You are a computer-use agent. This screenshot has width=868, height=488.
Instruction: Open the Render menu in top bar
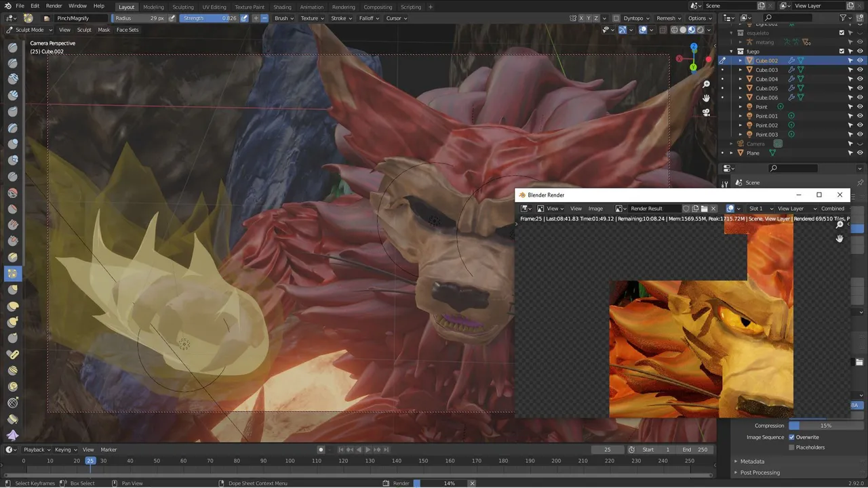pyautogui.click(x=54, y=6)
